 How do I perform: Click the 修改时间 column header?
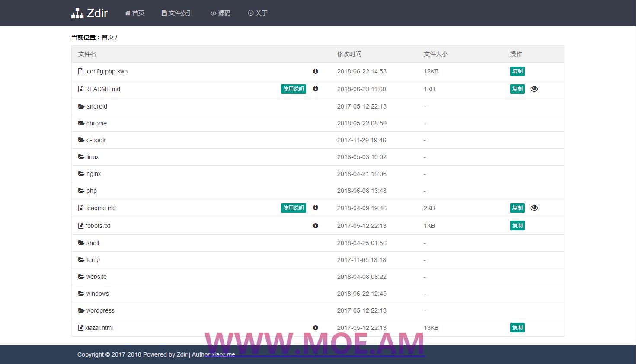pyautogui.click(x=349, y=54)
